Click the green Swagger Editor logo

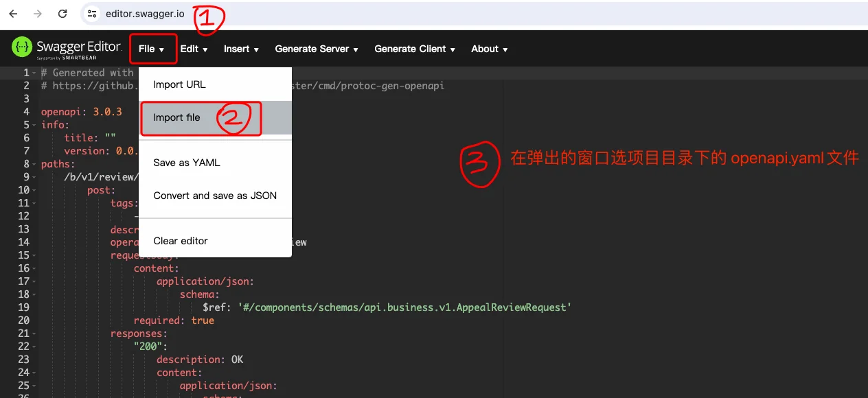pyautogui.click(x=20, y=48)
